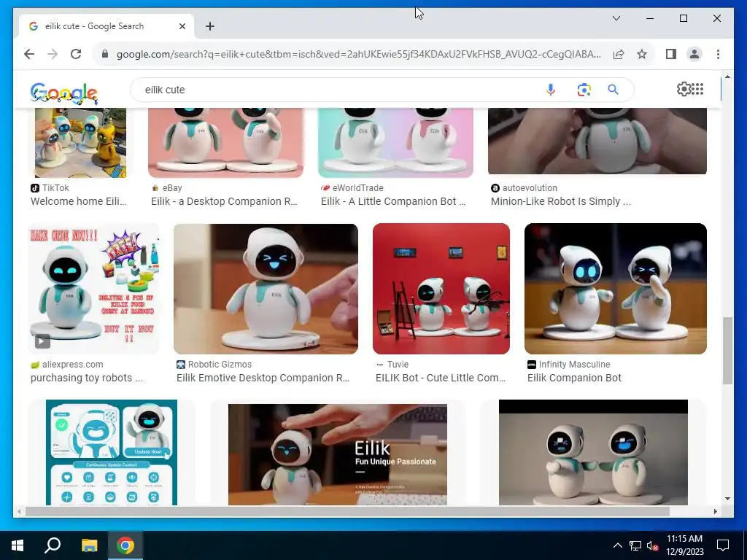Viewport: 747px width, 560px height.
Task: Open Google quick settings gear
Action: pyautogui.click(x=683, y=89)
